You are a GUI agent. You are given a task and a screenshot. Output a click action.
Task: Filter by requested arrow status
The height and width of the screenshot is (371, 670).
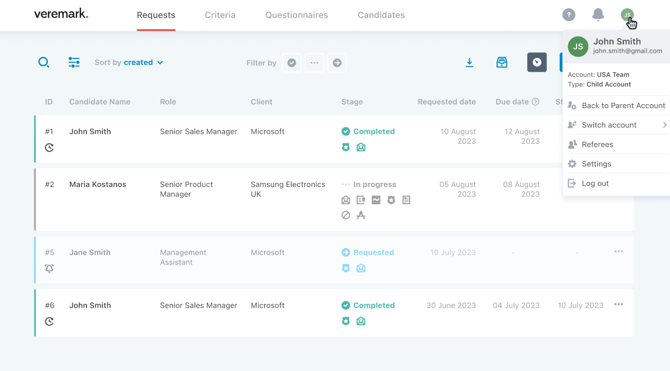(x=337, y=63)
